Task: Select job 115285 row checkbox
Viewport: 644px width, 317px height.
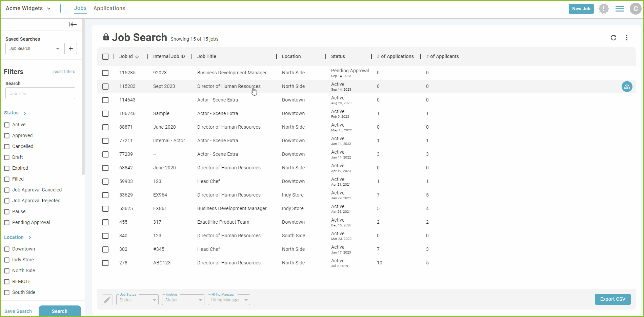Action: pos(105,73)
